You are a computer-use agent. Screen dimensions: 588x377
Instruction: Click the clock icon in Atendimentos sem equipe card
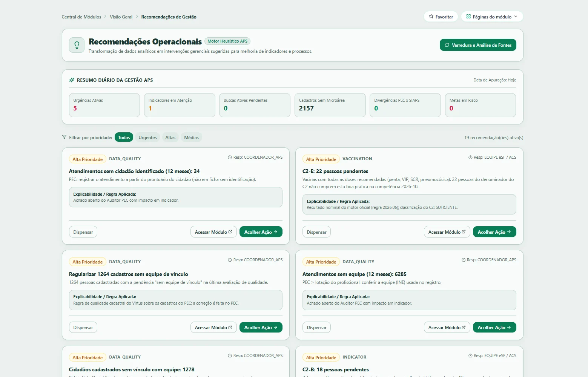[464, 260]
